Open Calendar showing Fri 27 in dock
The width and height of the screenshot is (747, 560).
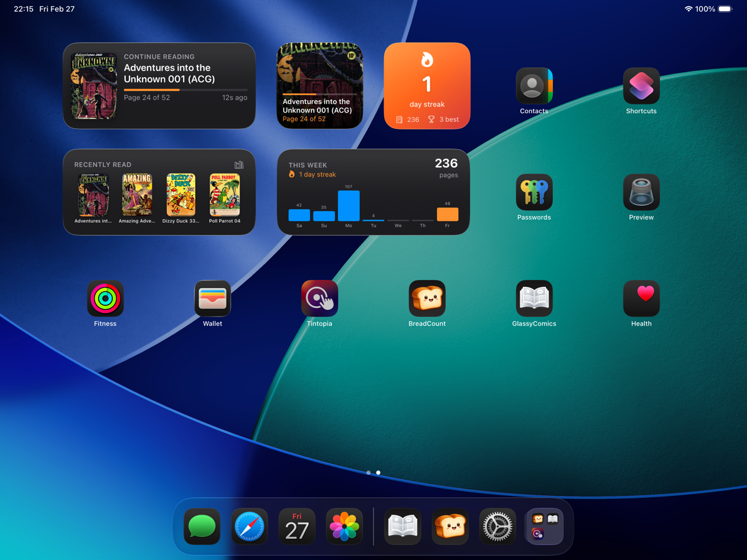tap(297, 526)
